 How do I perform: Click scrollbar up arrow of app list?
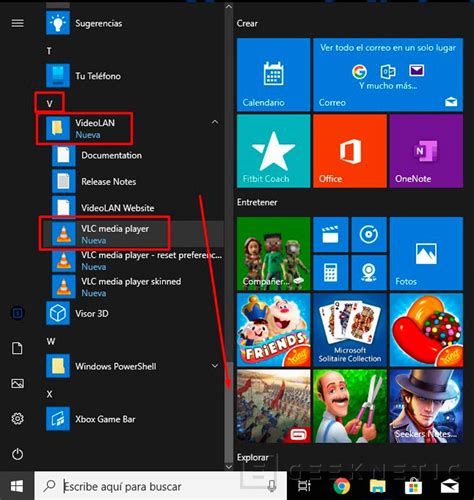pos(229,6)
